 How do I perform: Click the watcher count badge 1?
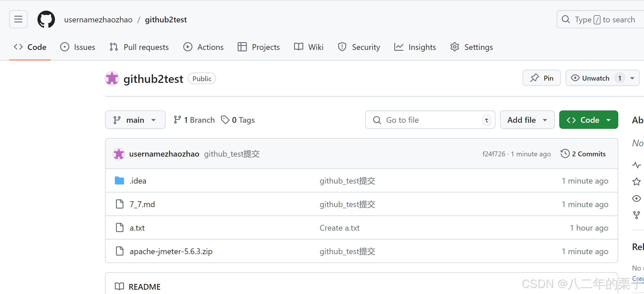click(620, 78)
